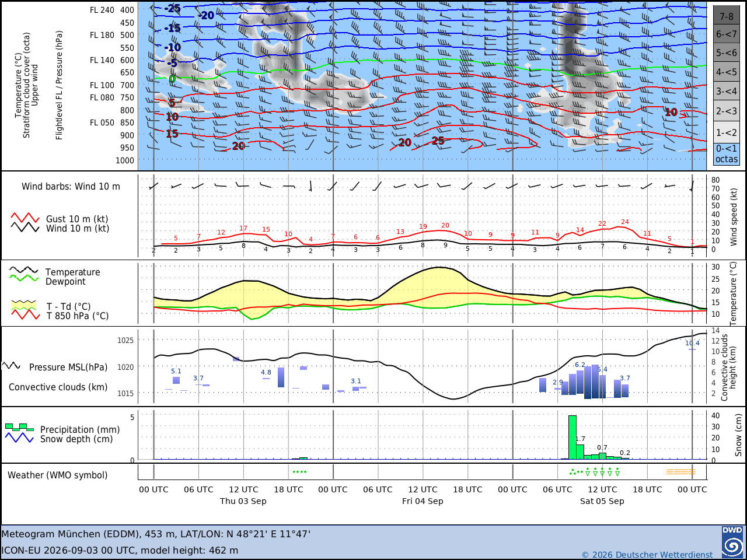Click the green dewpoint legend line icon
Image resolution: width=747 pixels, height=560 pixels.
click(24, 278)
